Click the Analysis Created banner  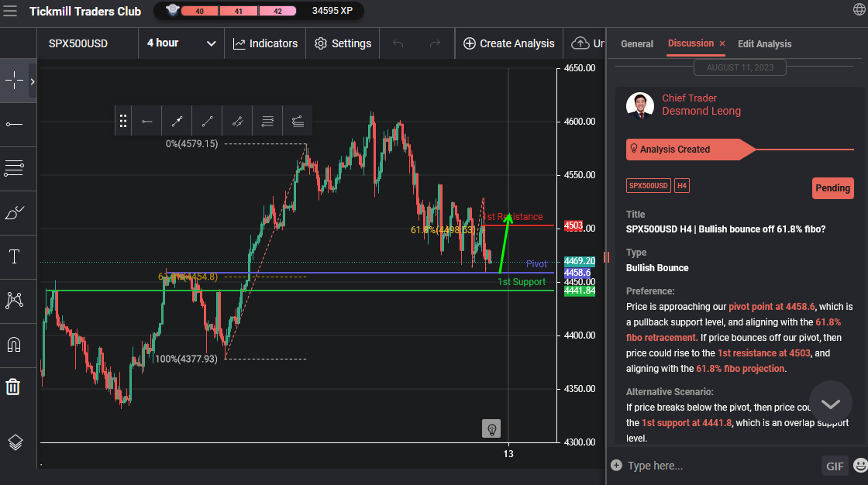point(691,150)
